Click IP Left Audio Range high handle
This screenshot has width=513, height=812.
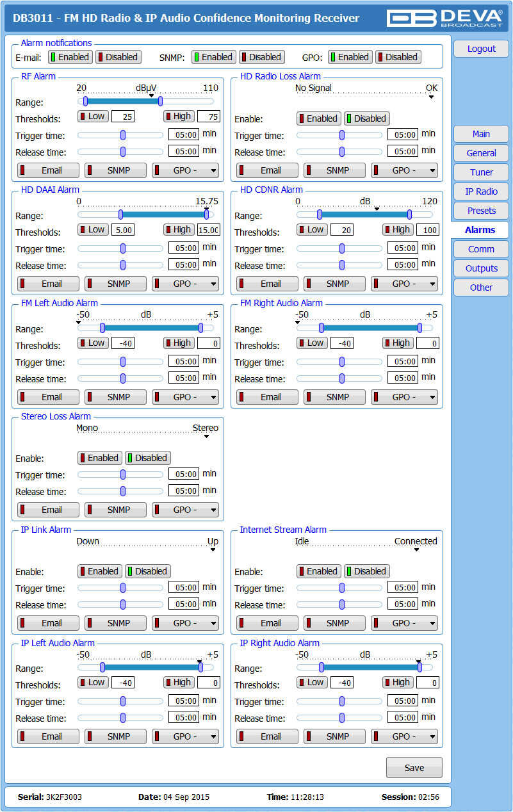tap(200, 667)
